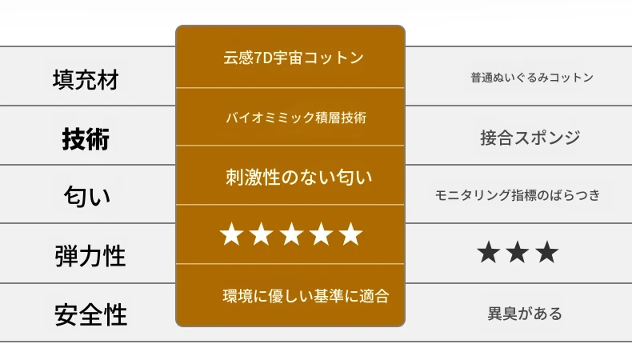
Task: Select the 安全性 row label
Action: [90, 314]
